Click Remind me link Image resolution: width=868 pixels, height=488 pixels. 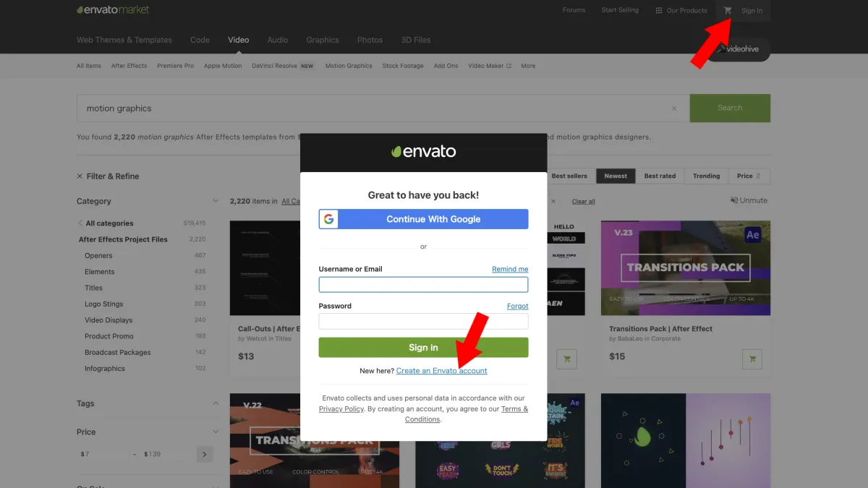(510, 269)
